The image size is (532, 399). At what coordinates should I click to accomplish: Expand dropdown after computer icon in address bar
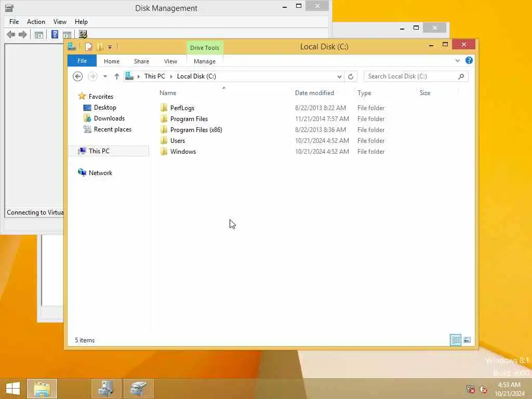click(138, 77)
